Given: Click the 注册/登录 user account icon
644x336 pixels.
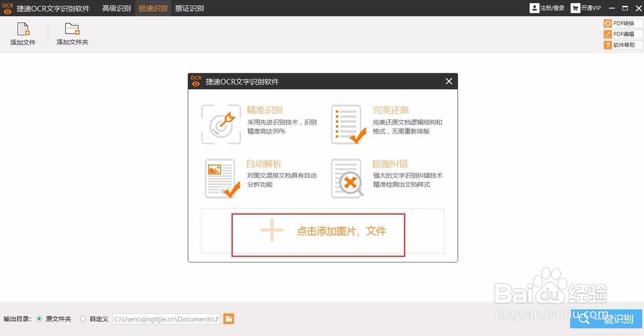Looking at the screenshot, I should click(x=534, y=8).
